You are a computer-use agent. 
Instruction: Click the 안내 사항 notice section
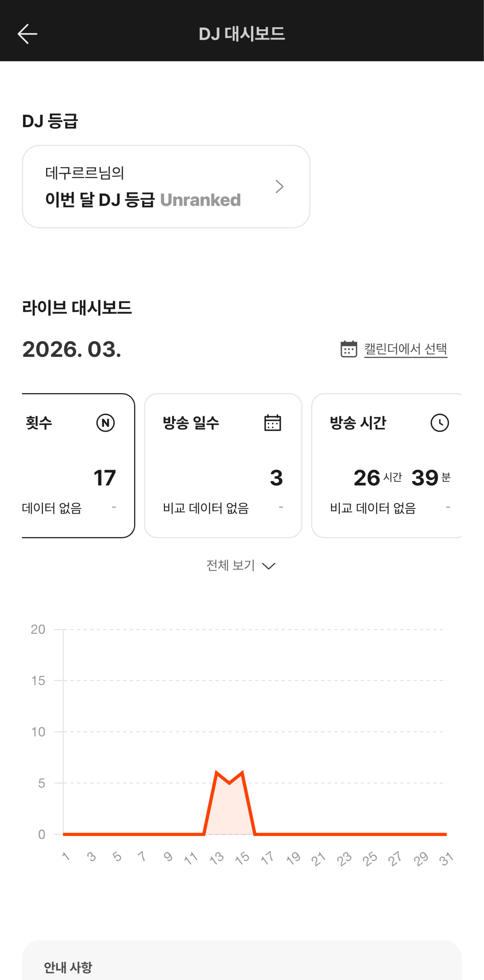(x=68, y=967)
